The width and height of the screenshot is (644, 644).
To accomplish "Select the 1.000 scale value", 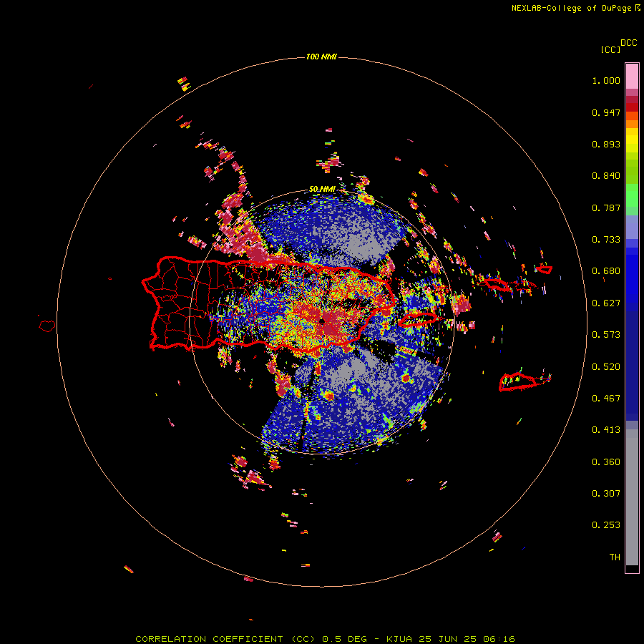I will (606, 80).
